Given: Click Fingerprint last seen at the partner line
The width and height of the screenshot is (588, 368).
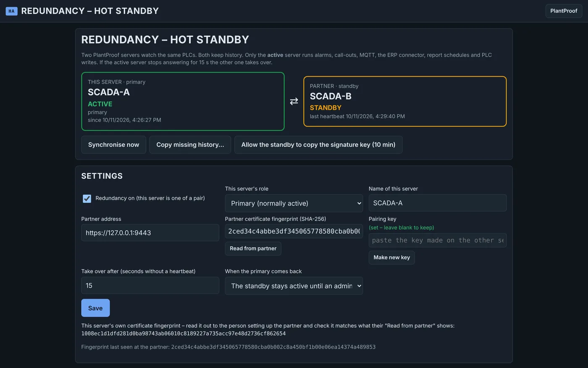Looking at the screenshot, I should click(x=228, y=347).
